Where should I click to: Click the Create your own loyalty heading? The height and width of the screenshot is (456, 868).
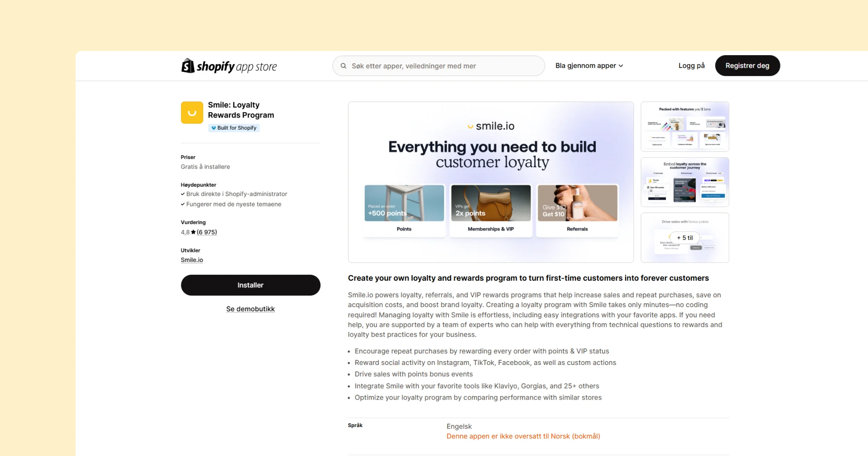[x=528, y=278]
